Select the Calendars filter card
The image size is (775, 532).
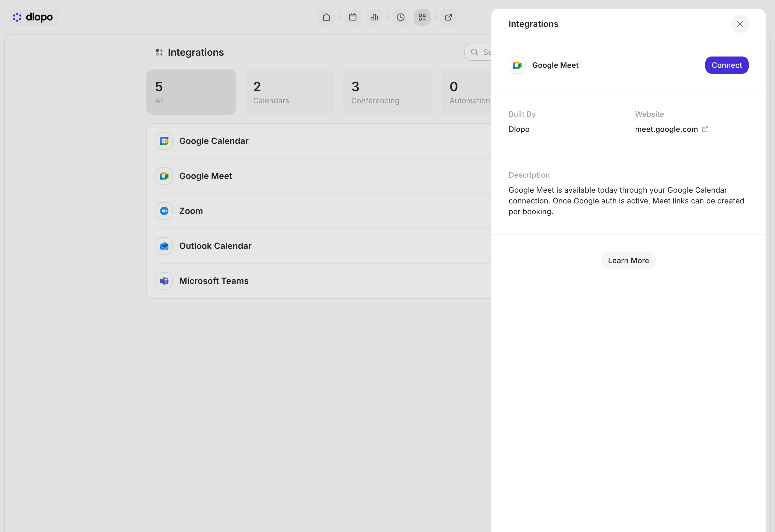click(x=289, y=92)
